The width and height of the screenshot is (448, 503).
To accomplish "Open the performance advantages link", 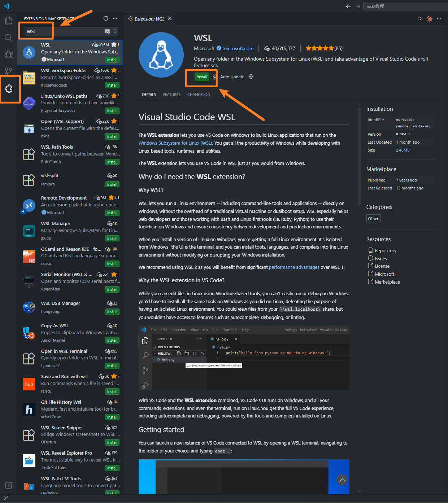I will point(294,267).
